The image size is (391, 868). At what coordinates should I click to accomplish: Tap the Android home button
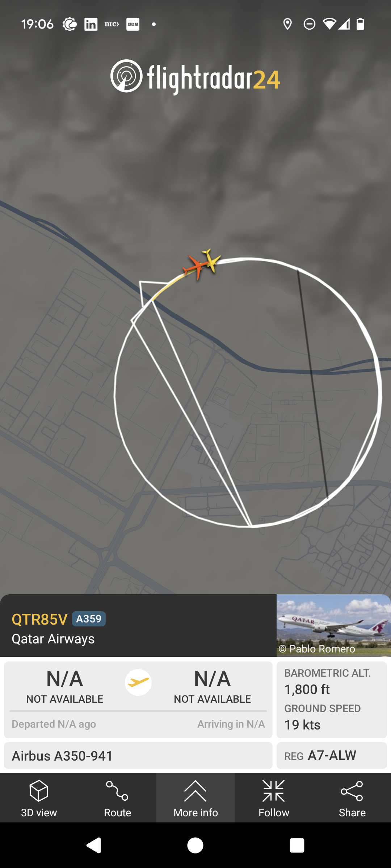point(195,845)
